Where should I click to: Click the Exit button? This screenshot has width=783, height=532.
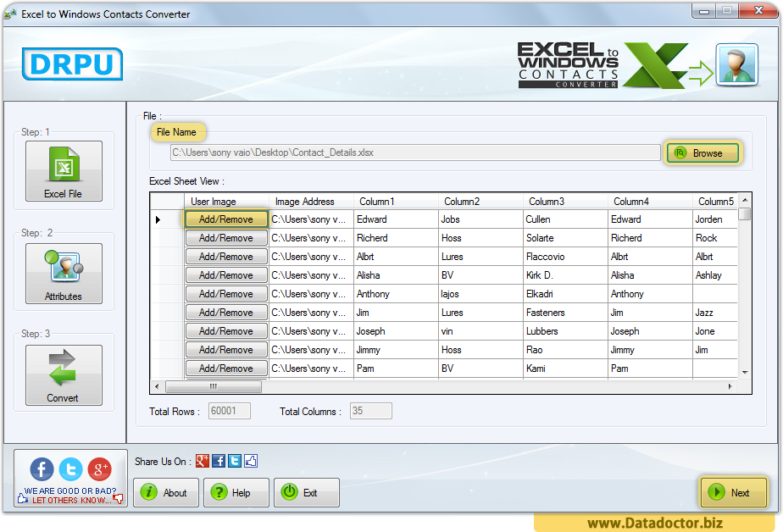click(307, 492)
